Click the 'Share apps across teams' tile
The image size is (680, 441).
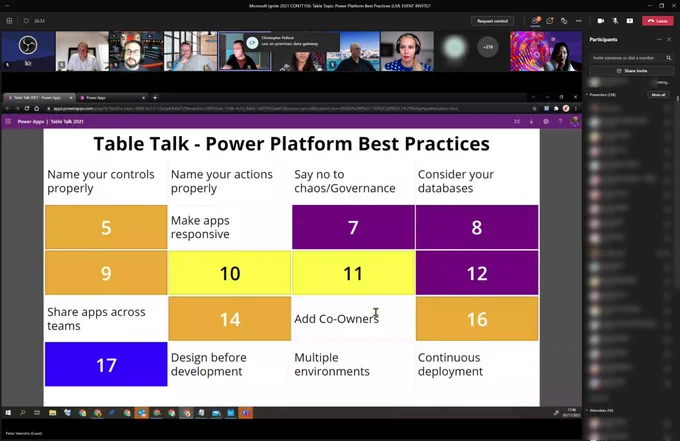click(x=106, y=319)
